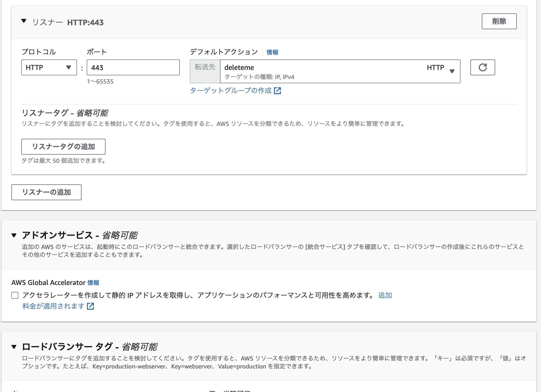Image resolution: width=541 pixels, height=392 pixels.
Task: Click the リスナータグの追加 button
Action: pyautogui.click(x=63, y=147)
